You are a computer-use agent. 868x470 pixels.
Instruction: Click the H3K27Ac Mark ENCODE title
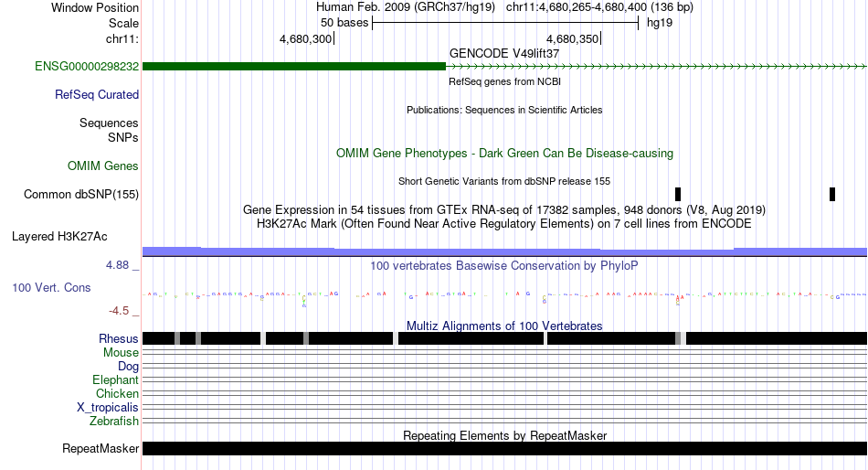click(504, 224)
